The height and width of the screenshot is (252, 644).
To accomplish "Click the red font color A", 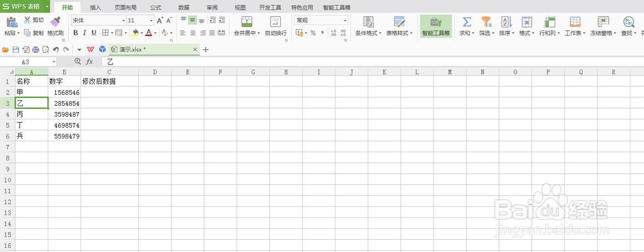I will [x=149, y=33].
